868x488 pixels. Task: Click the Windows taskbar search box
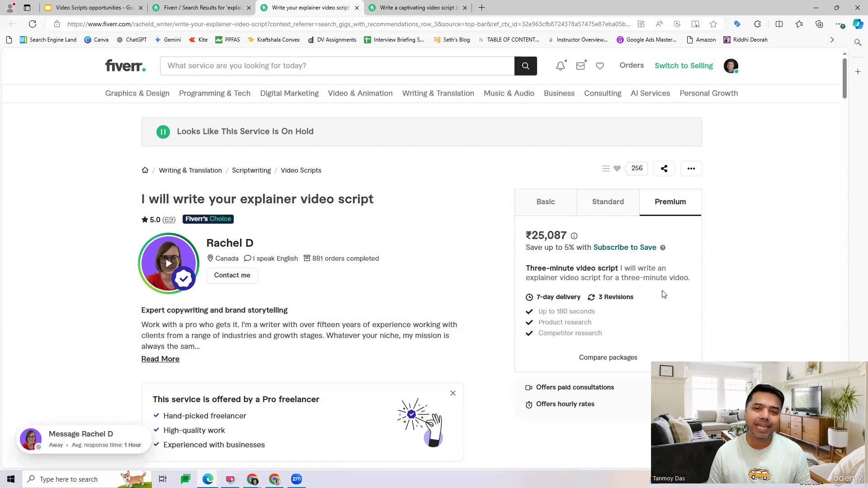coord(87,479)
